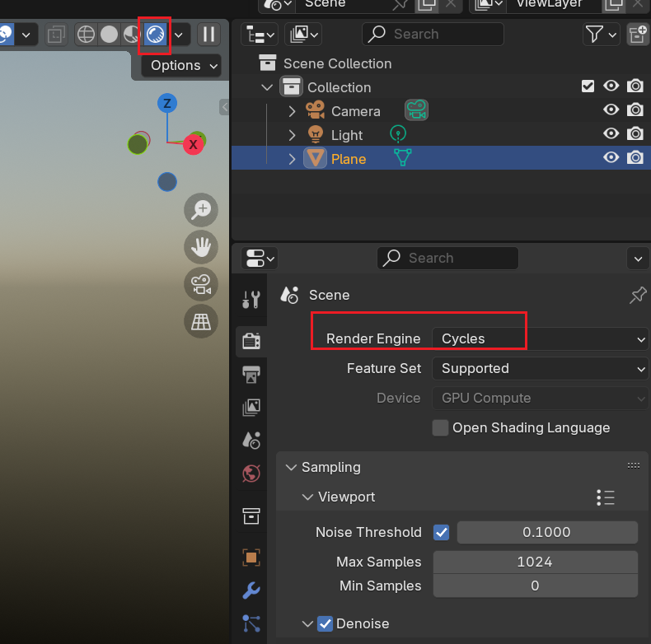Open the Collection properties tab

(x=251, y=516)
